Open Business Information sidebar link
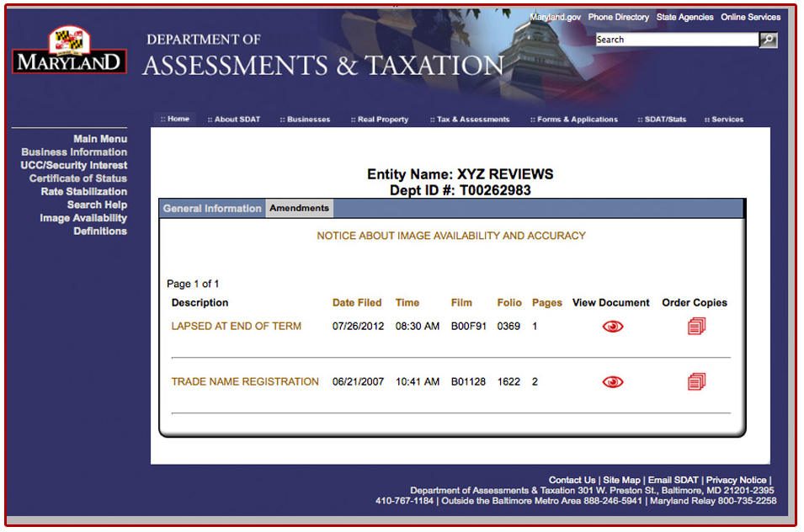804x532 pixels. 74,152
